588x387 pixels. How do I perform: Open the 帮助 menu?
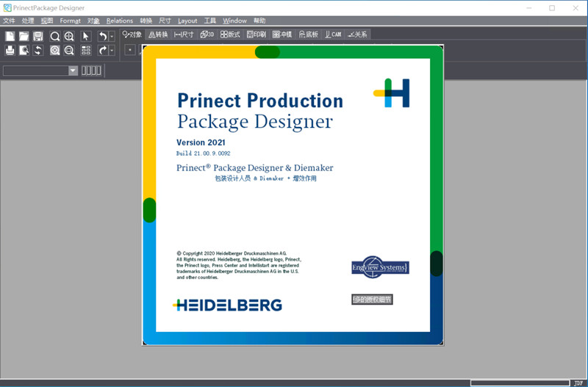tap(259, 21)
